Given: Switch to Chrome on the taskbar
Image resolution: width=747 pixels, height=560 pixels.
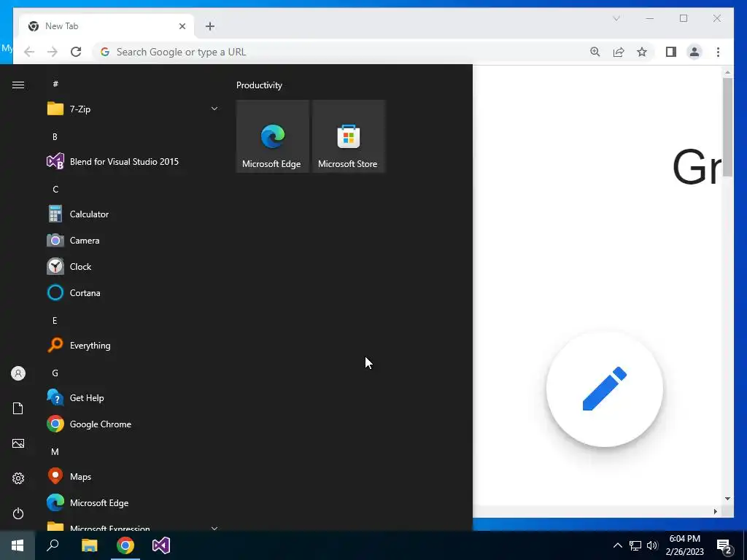Looking at the screenshot, I should (125, 545).
